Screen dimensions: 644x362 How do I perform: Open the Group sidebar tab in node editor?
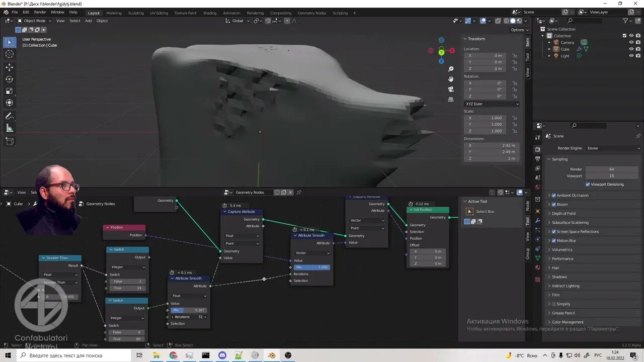528,253
